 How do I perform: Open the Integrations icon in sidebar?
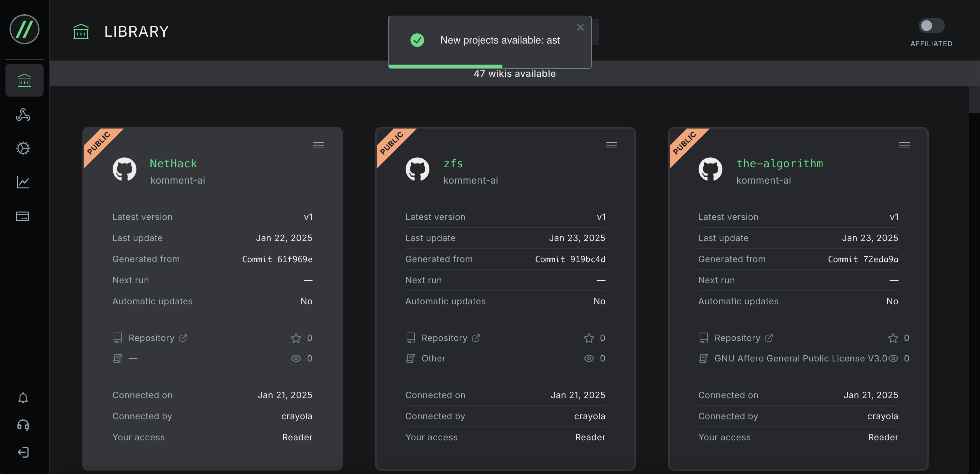(24, 114)
